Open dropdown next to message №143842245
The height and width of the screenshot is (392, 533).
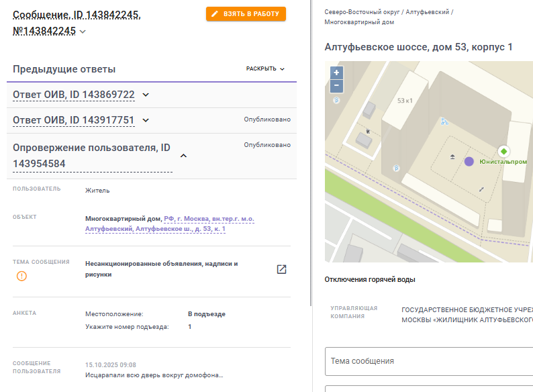[x=83, y=32]
